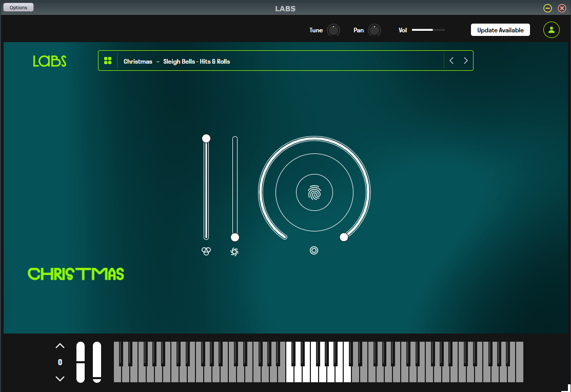Increase octave with up chevron
This screenshot has height=392, width=571.
pos(60,346)
